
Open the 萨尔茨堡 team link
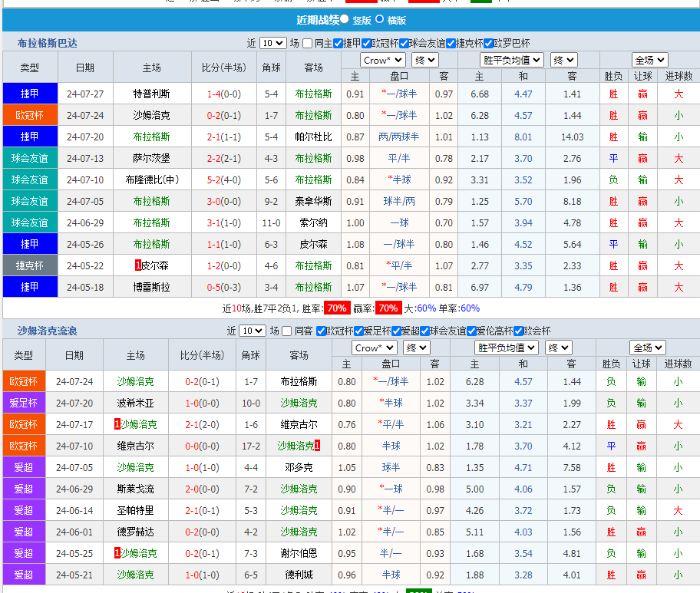pyautogui.click(x=151, y=158)
